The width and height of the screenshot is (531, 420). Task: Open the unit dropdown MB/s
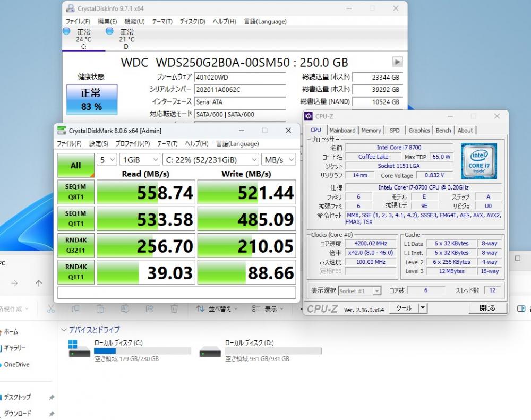click(278, 159)
